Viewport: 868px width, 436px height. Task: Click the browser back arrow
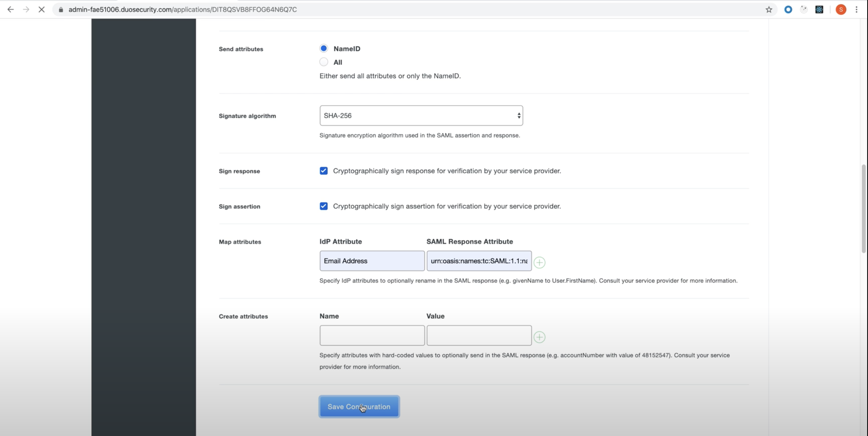(11, 9)
